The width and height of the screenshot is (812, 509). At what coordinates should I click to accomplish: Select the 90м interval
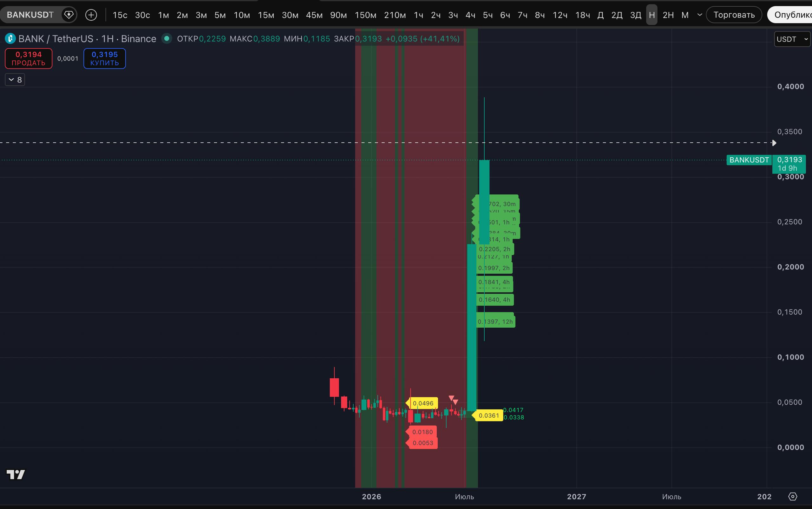coord(338,15)
